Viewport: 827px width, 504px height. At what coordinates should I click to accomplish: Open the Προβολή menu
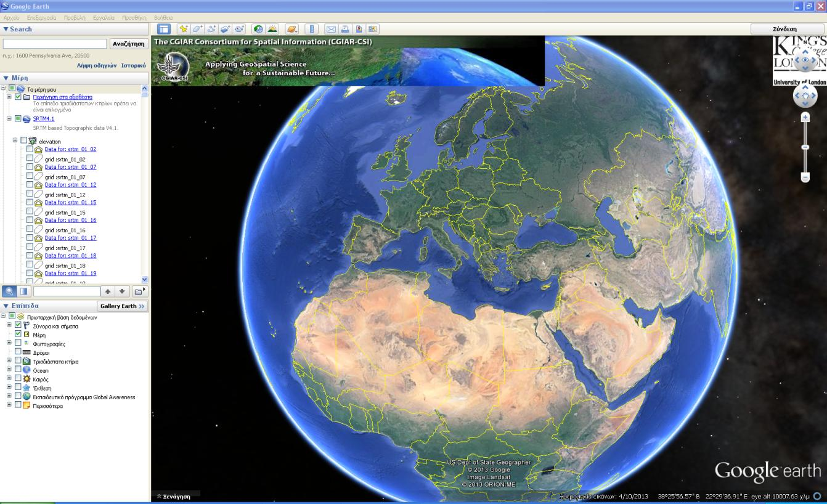coord(75,18)
